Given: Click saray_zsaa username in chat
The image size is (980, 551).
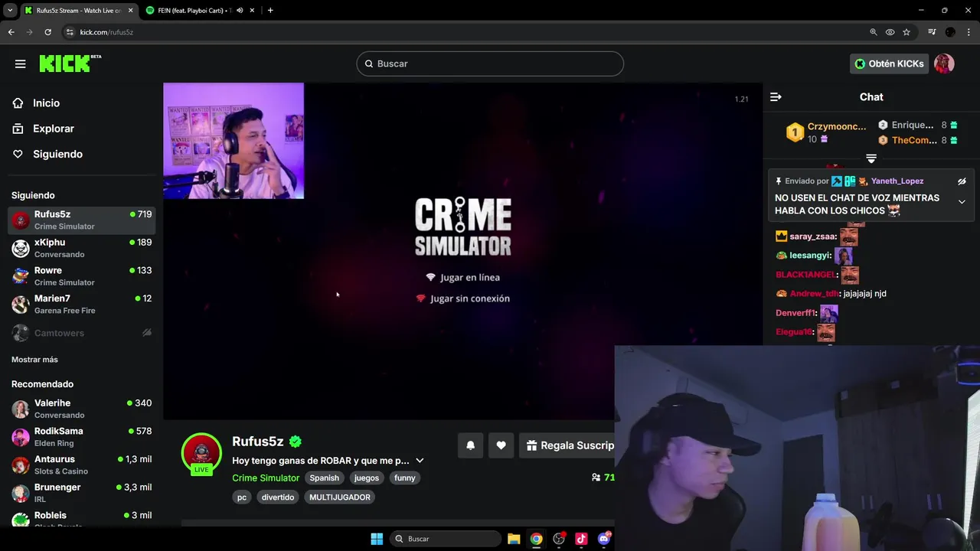Looking at the screenshot, I should coord(813,236).
